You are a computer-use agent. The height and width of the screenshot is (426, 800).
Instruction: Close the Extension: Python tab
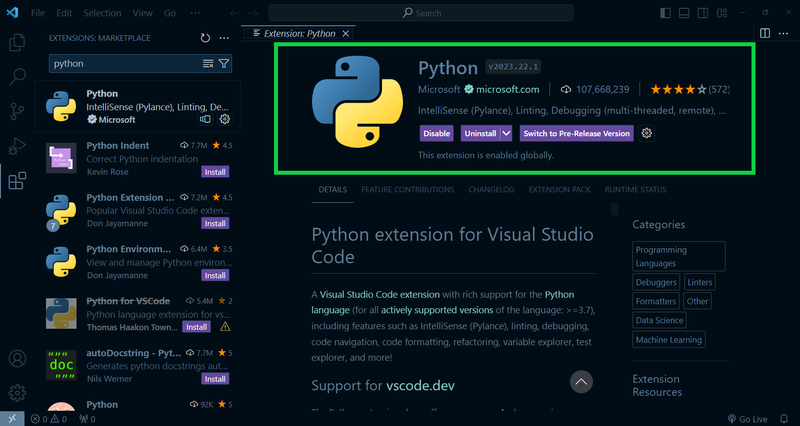(345, 34)
